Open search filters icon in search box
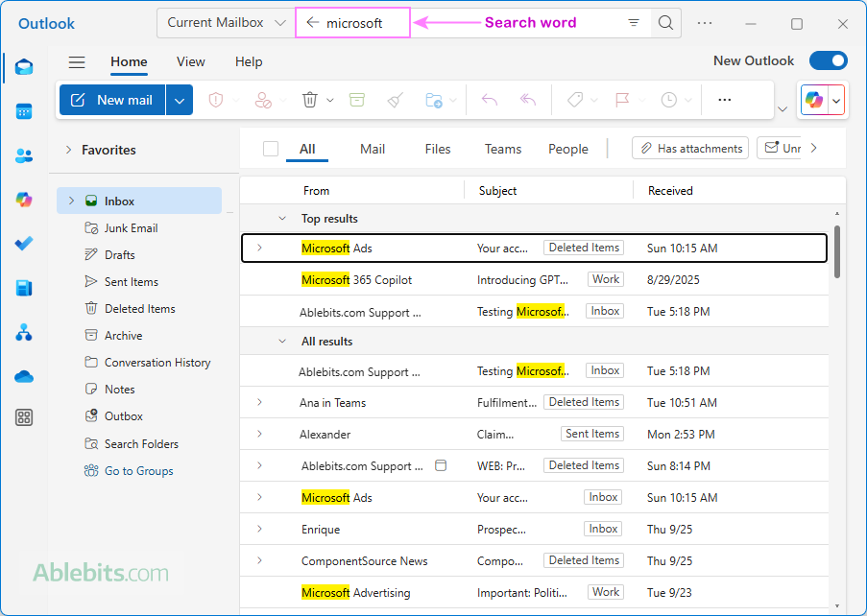 pos(634,23)
